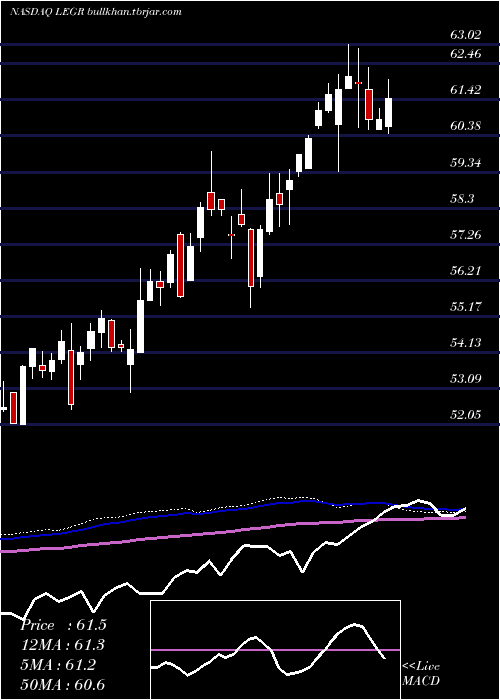The image size is (500, 700).
Task: Click the NASDAQ LEGR chart title text
Action: click(x=96, y=12)
